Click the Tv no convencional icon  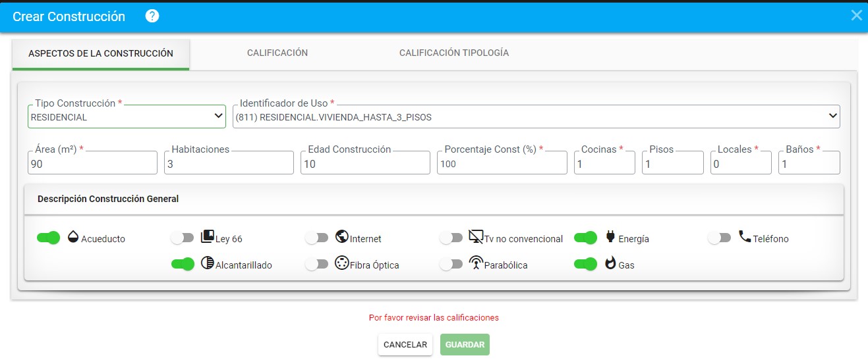coord(477,236)
